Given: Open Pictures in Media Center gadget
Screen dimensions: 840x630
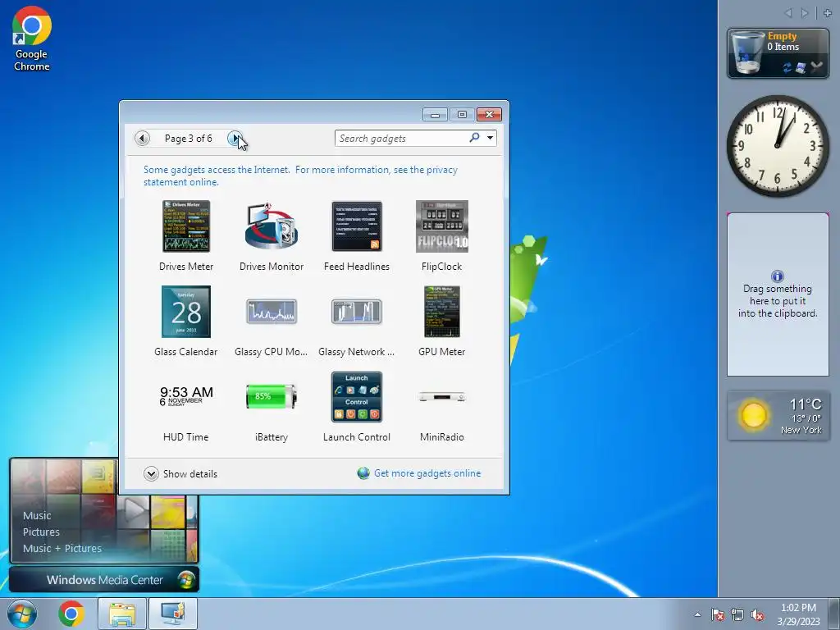Looking at the screenshot, I should 41,532.
